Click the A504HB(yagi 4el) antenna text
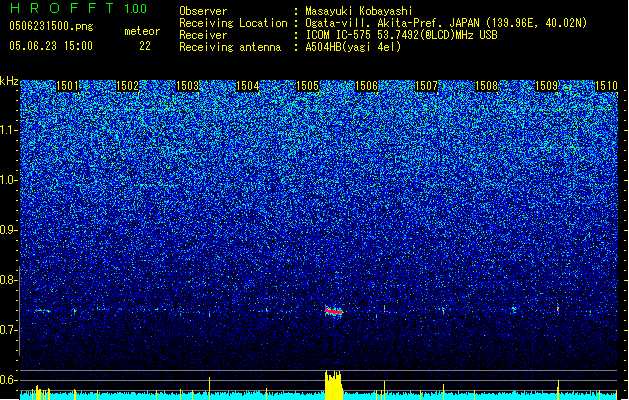 click(353, 47)
